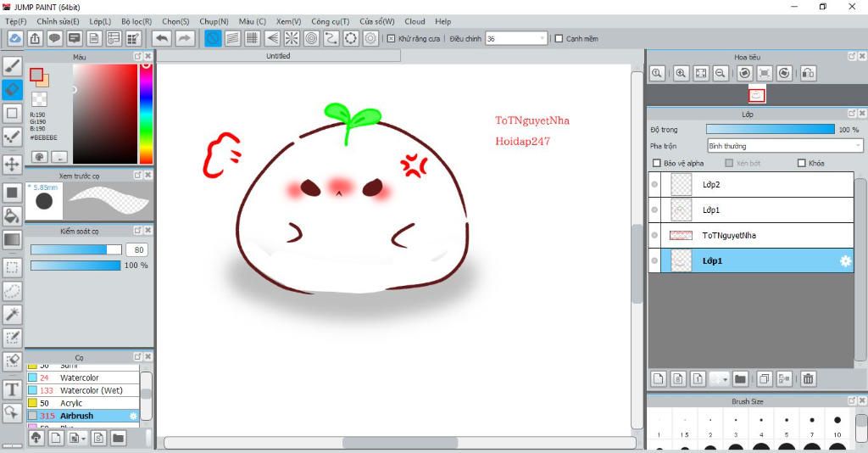Flip the view in the navigator panel
The image size is (868, 453).
(x=808, y=73)
